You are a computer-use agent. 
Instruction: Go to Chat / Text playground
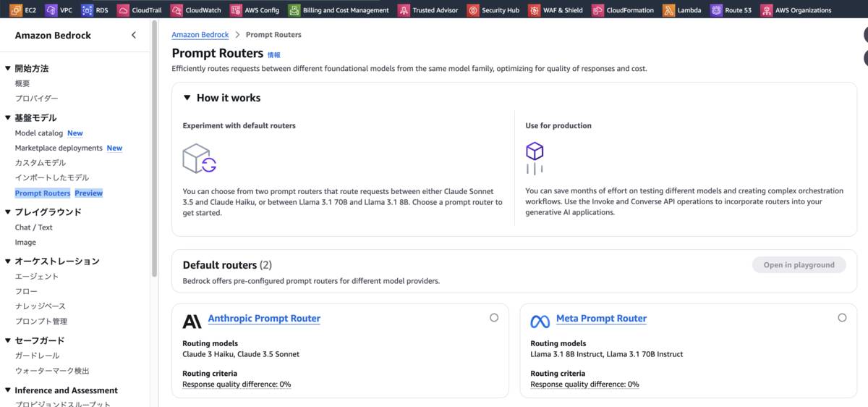coord(34,227)
